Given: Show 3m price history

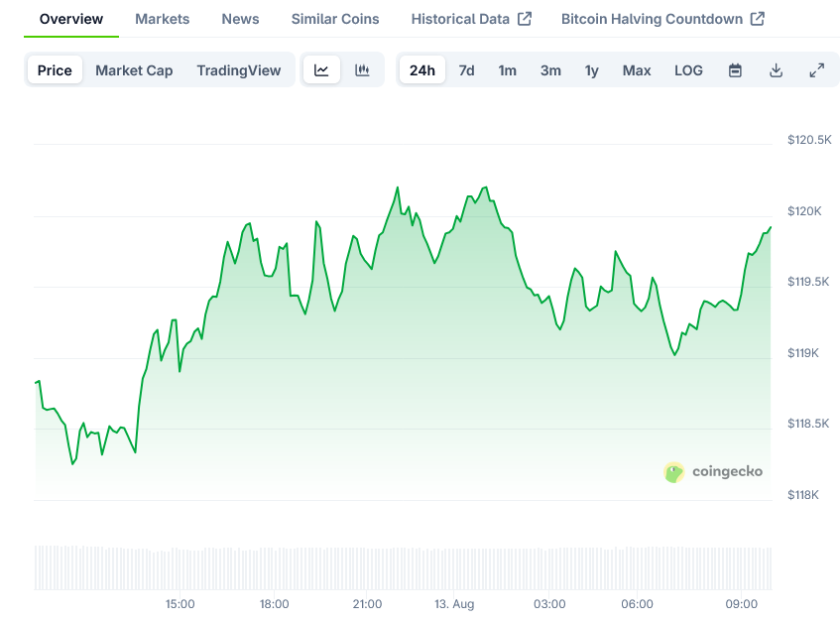Looking at the screenshot, I should pyautogui.click(x=550, y=70).
